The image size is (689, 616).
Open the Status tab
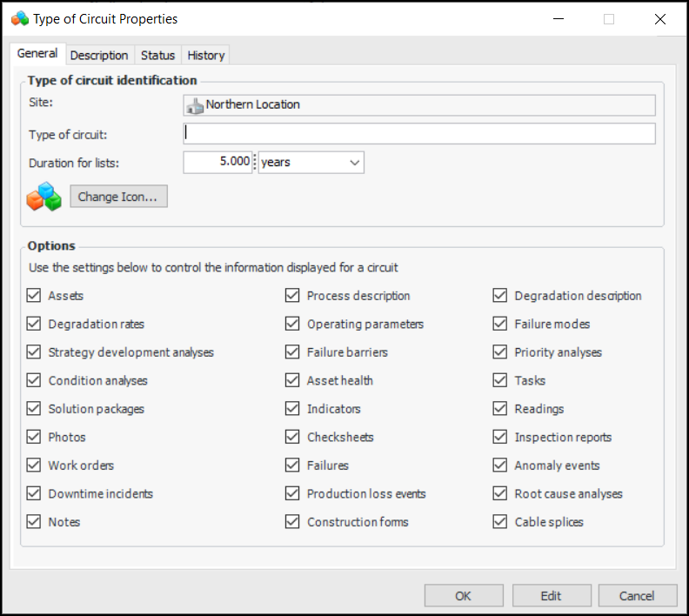157,55
